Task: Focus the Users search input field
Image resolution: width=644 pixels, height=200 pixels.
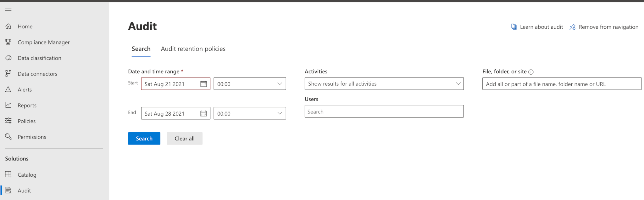Action: click(384, 111)
